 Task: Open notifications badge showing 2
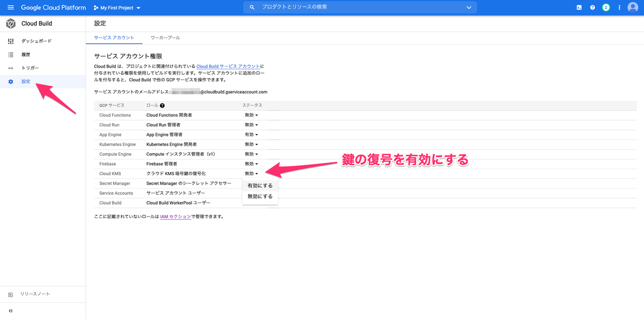(606, 8)
